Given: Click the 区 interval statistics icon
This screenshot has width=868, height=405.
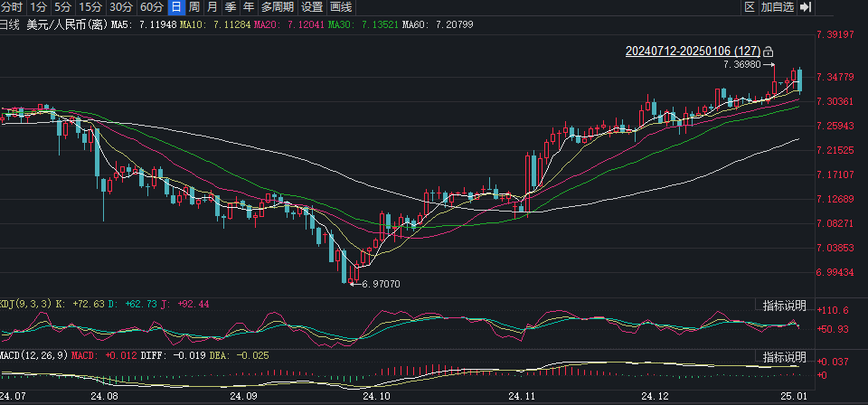Looking at the screenshot, I should pyautogui.click(x=749, y=7).
